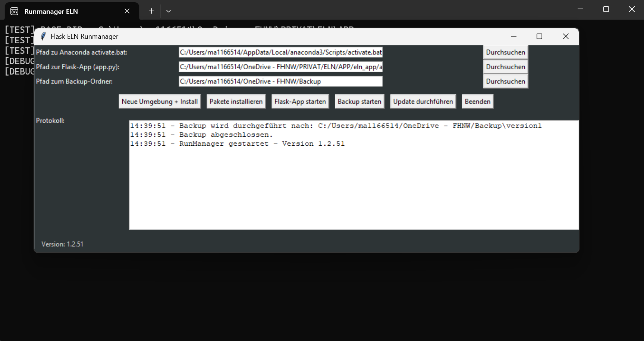644x341 pixels.
Task: Quit the Runmanager via Beenden
Action: (x=477, y=101)
